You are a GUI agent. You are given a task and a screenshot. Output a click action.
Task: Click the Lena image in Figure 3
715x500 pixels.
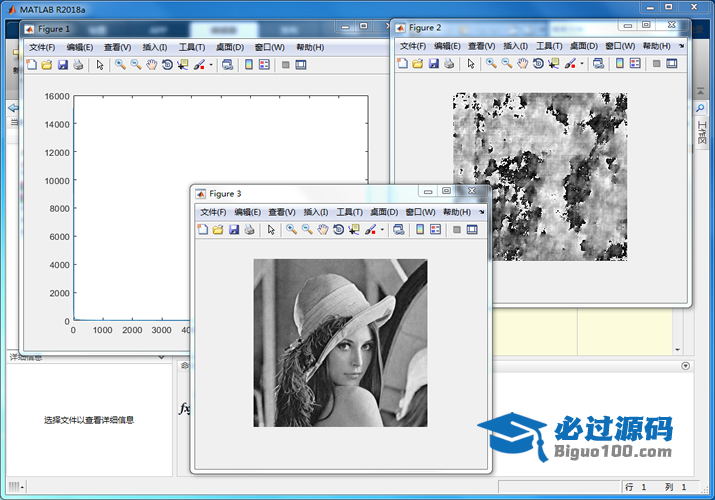340,343
